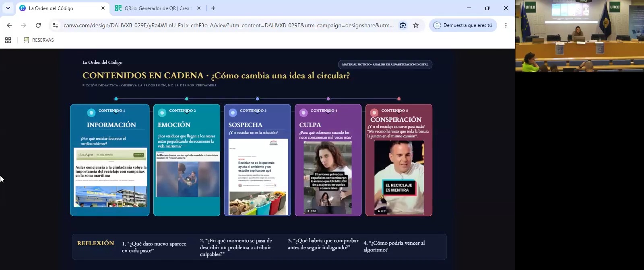644x270 pixels.
Task: Go forward to the next page
Action: coord(24,25)
